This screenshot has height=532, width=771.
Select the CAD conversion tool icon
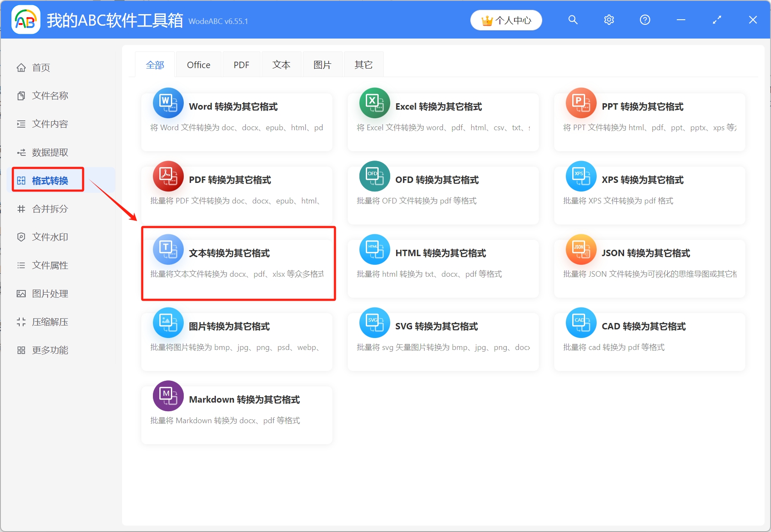(581, 323)
